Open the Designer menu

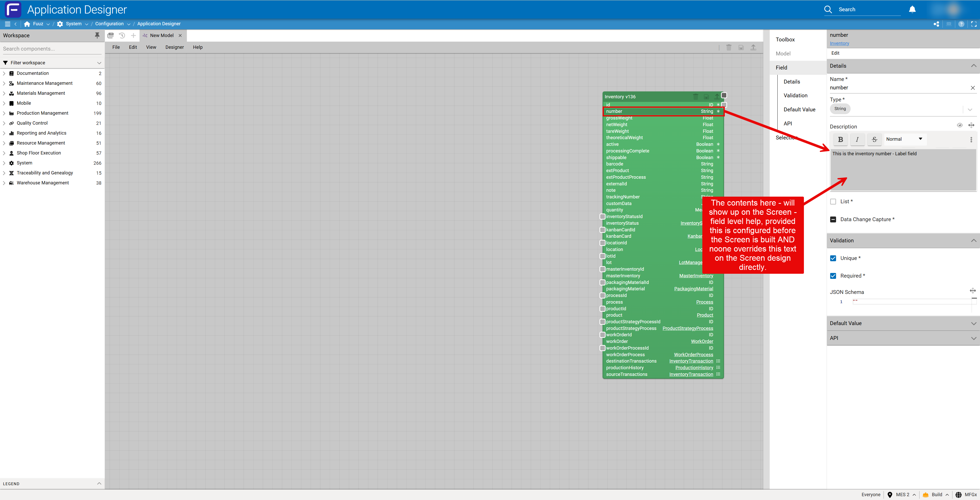[174, 47]
